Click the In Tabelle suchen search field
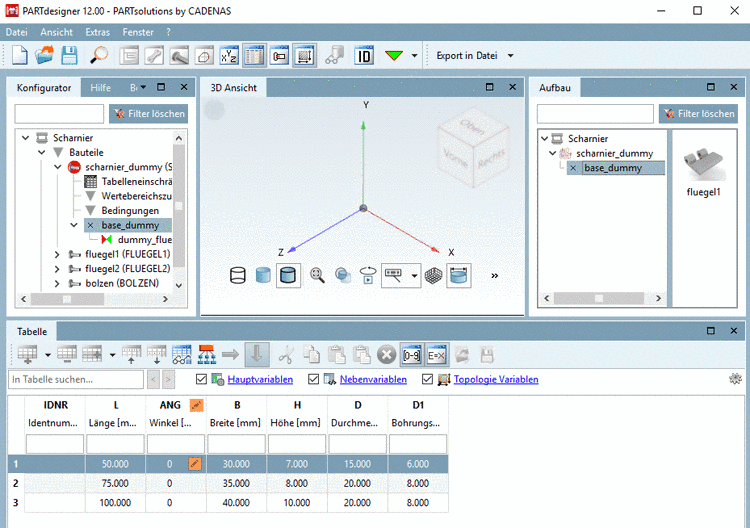 (76, 379)
